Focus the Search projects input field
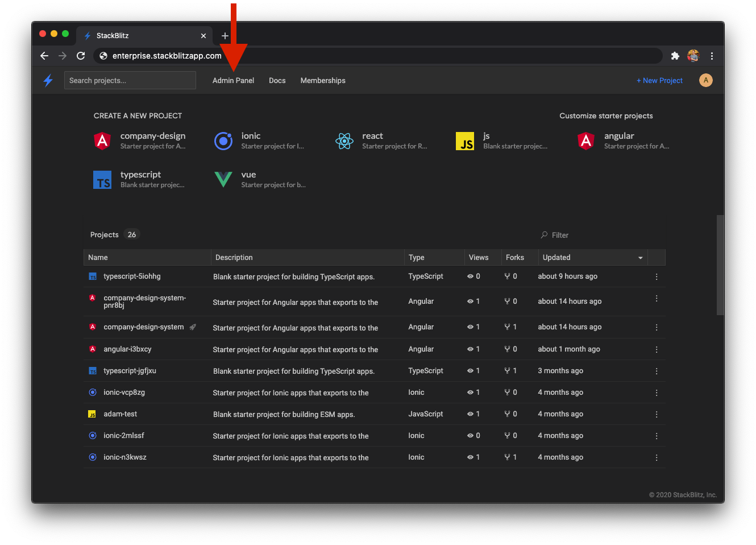Screen dimensions: 756x545 [130, 80]
